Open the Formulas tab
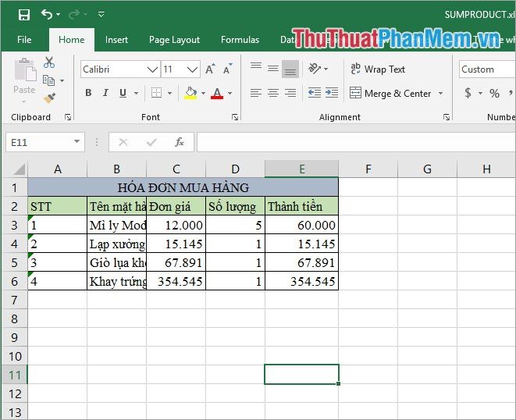Viewport: 516px width, 420px height. click(x=240, y=40)
